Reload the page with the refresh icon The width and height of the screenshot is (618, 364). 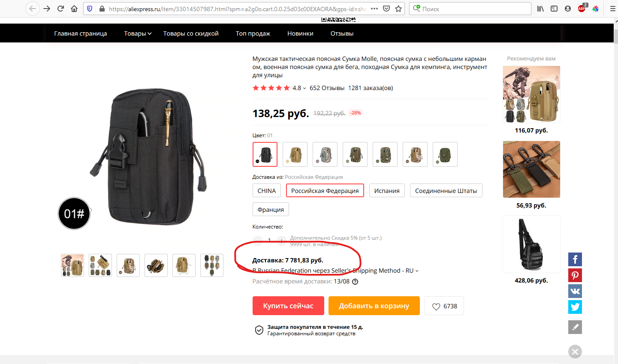pos(60,9)
